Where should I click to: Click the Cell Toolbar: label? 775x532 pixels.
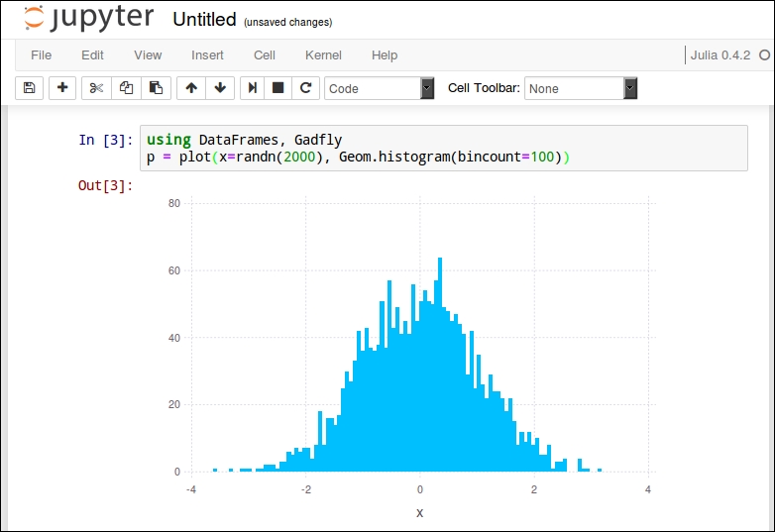tap(484, 88)
